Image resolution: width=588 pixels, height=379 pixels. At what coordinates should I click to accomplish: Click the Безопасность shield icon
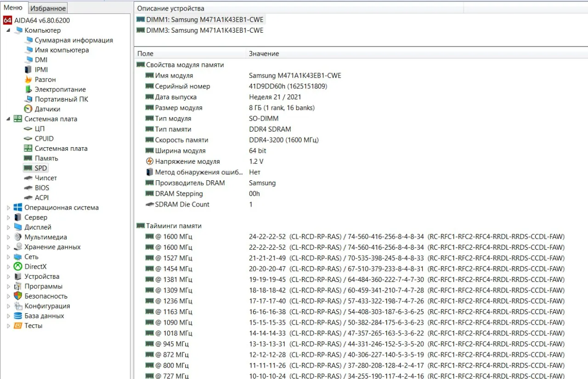pos(18,296)
